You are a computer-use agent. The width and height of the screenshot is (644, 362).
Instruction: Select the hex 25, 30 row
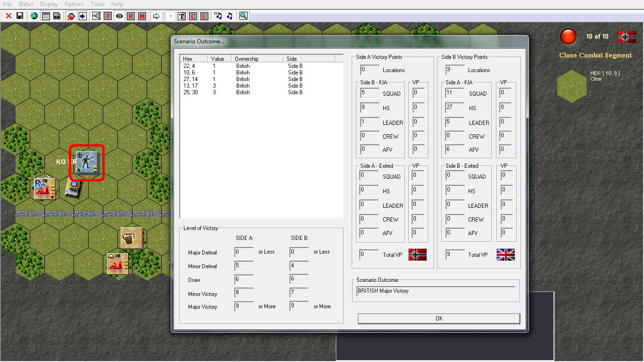click(x=262, y=92)
